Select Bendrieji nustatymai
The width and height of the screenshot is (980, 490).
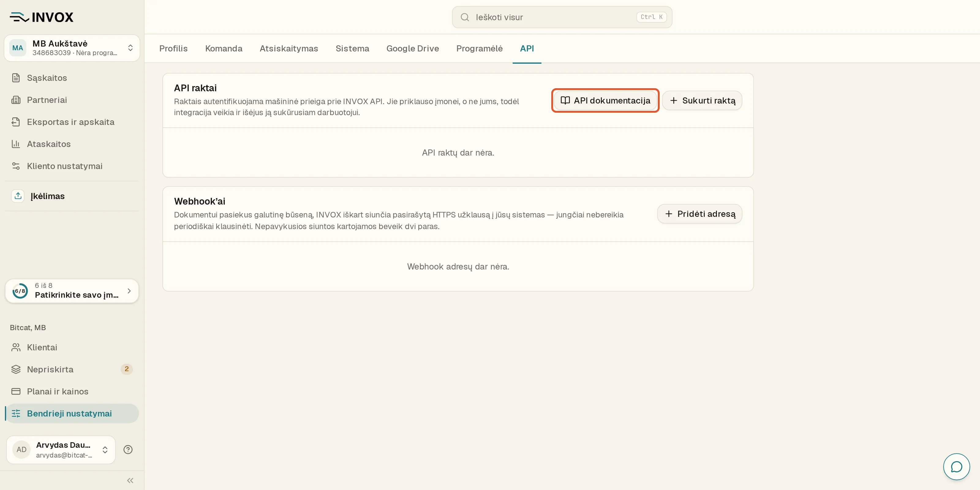pyautogui.click(x=72, y=413)
